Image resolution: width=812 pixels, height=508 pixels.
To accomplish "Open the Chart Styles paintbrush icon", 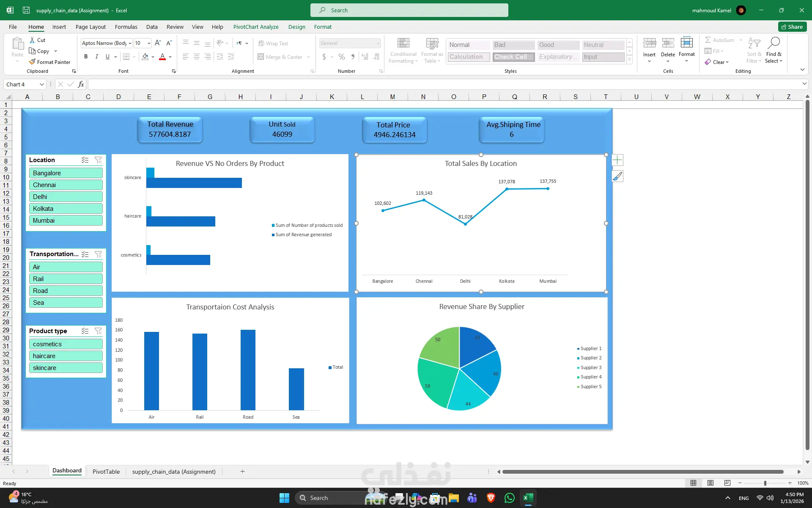I will (x=617, y=176).
